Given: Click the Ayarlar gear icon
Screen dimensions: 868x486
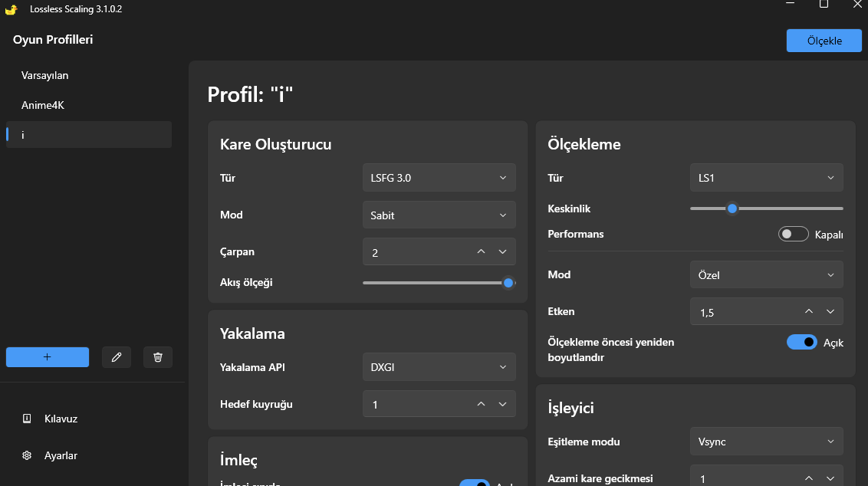Looking at the screenshot, I should coord(27,455).
